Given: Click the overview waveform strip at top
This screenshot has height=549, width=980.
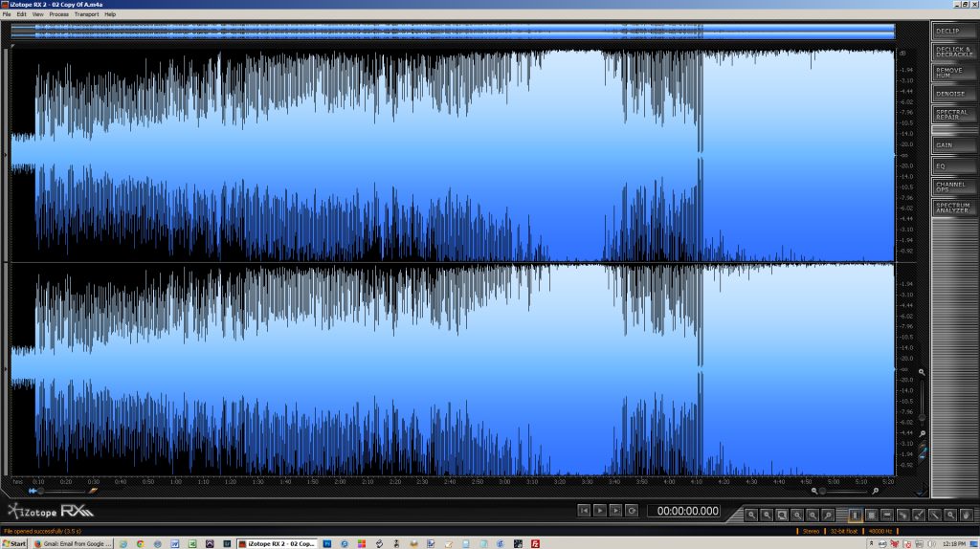Looking at the screenshot, I should (453, 32).
